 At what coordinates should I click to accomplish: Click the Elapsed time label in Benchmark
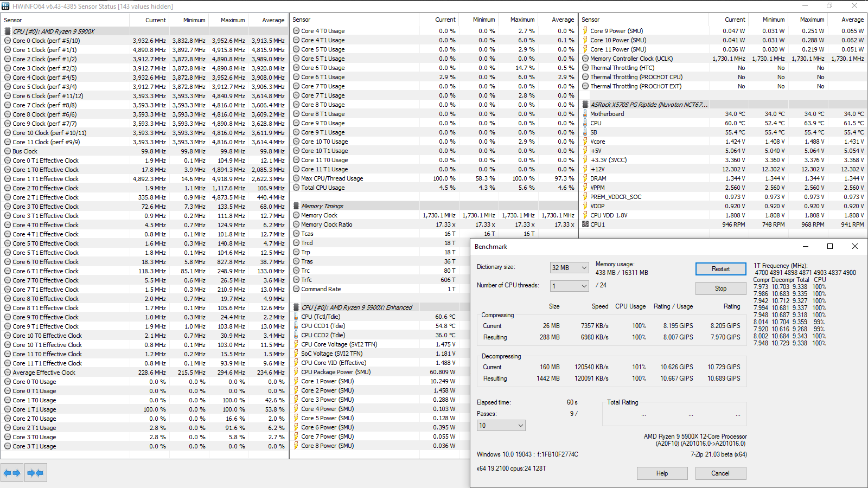pyautogui.click(x=494, y=402)
